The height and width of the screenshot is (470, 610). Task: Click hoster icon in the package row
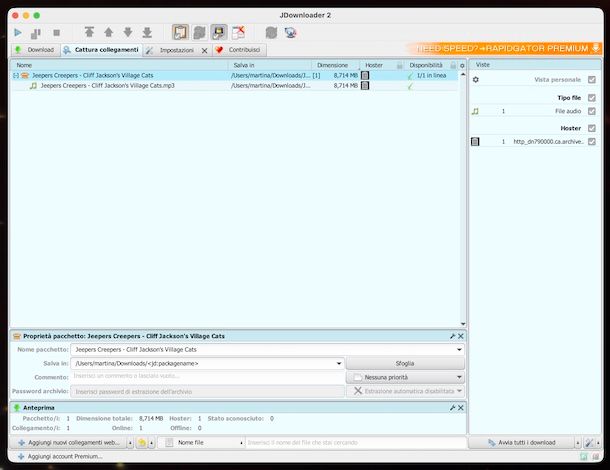tap(365, 75)
